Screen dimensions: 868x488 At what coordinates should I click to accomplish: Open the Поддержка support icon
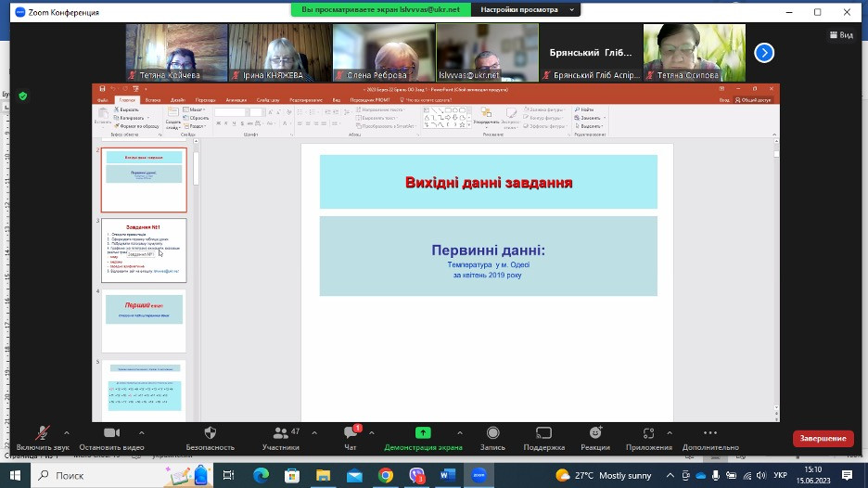(x=544, y=434)
